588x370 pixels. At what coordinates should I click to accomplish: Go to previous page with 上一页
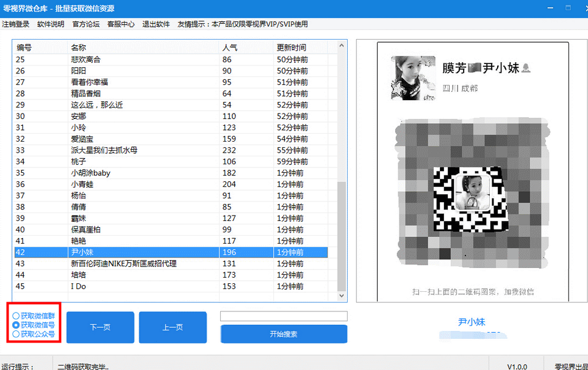click(x=173, y=327)
